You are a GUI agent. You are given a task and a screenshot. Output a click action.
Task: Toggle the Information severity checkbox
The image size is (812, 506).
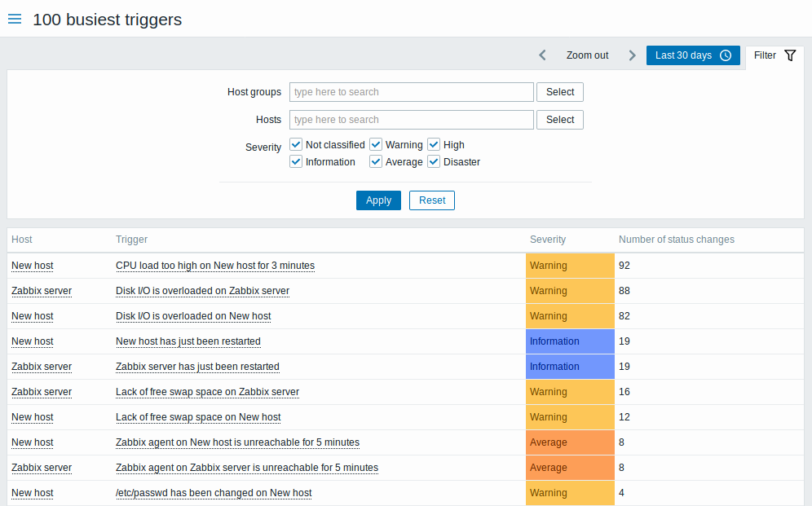coord(296,162)
